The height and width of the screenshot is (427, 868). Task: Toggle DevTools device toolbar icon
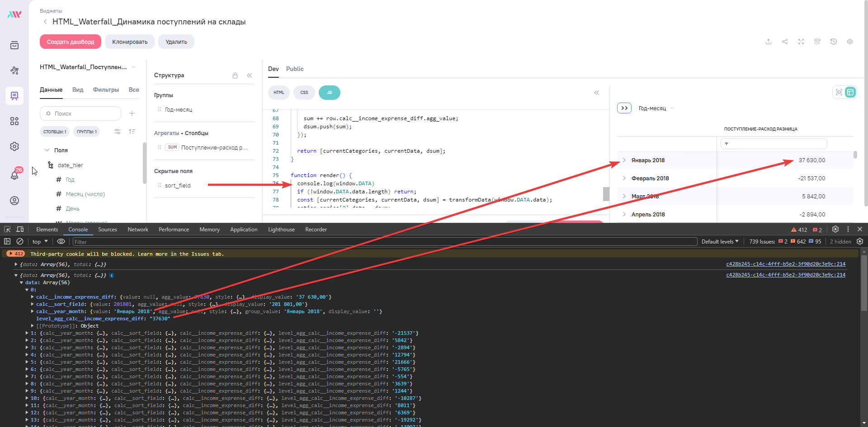pos(20,229)
